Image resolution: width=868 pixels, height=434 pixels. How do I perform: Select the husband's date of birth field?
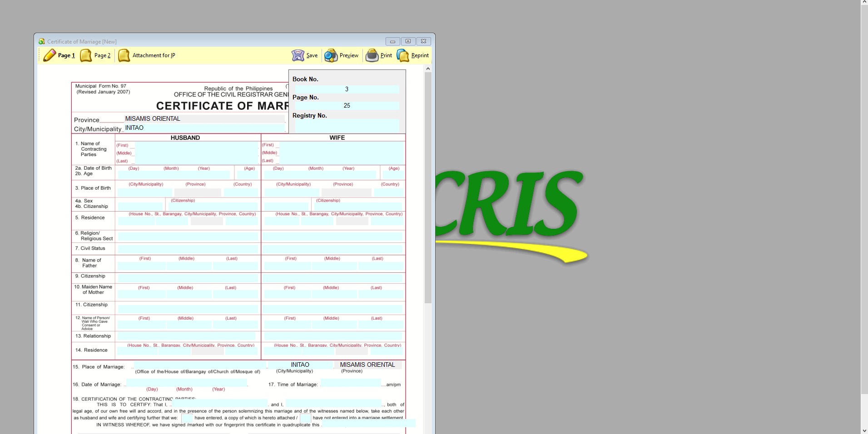click(174, 175)
